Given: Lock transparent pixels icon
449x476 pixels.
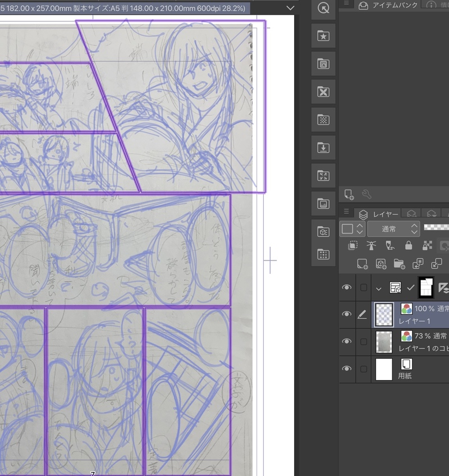Looking at the screenshot, I should 427,245.
